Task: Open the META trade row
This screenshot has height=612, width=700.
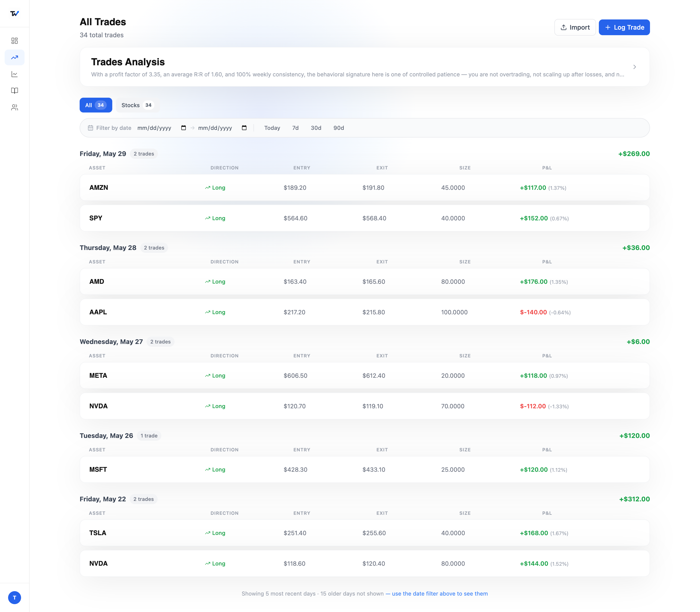Action: 365,375
